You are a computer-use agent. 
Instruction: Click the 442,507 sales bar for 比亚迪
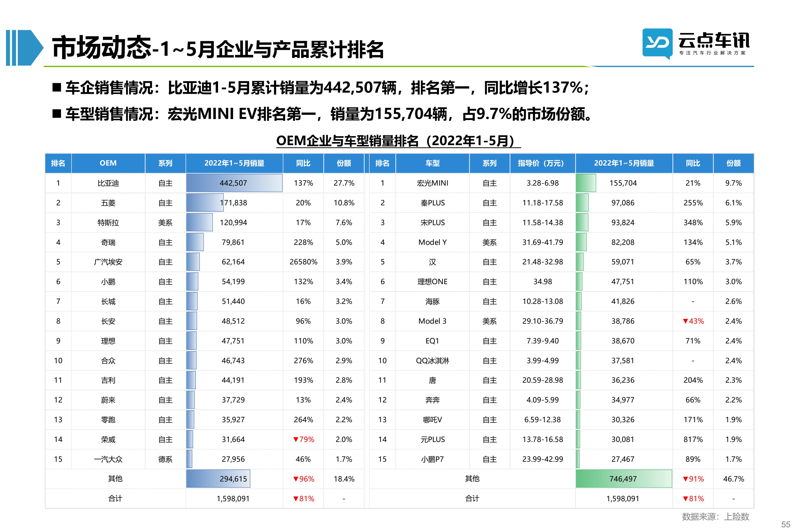tap(234, 183)
